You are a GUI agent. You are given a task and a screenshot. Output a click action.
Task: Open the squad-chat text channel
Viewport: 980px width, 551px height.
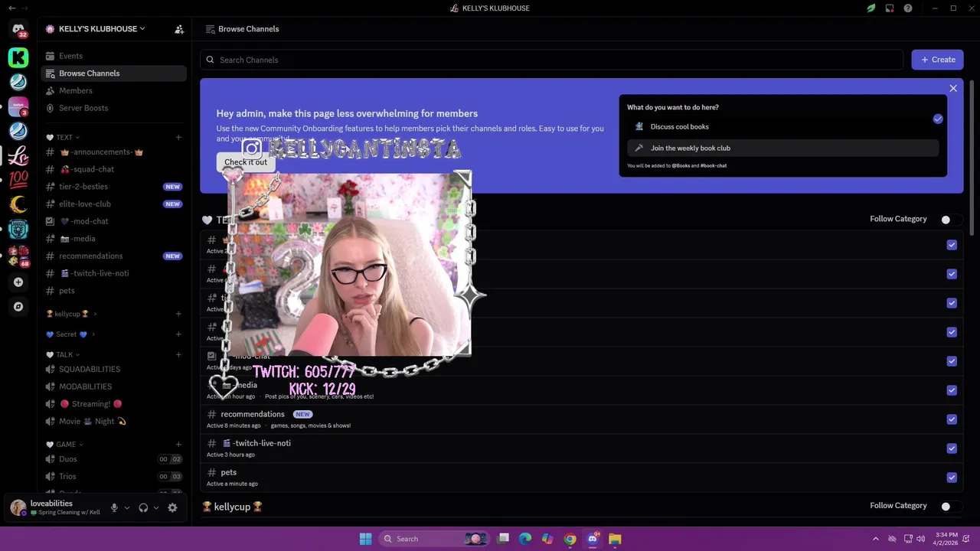click(x=113, y=169)
